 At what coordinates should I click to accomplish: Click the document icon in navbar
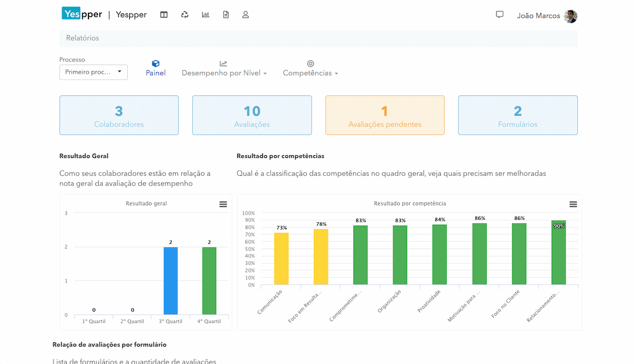(x=226, y=15)
